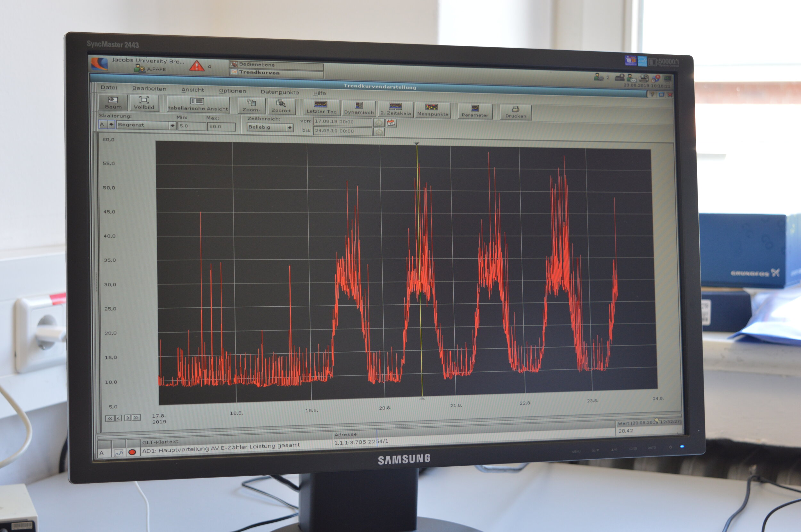Image resolution: width=801 pixels, height=532 pixels.
Task: Click the Zoom- tool
Action: [251, 106]
